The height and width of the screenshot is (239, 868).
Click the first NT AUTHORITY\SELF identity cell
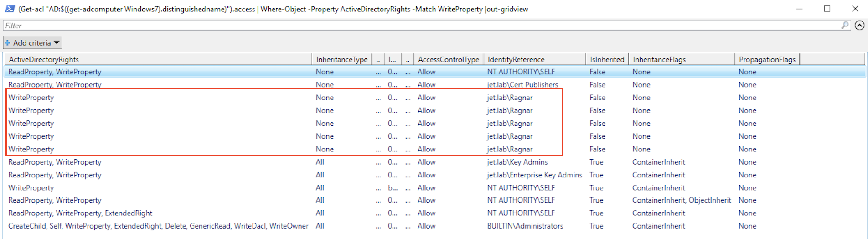point(521,72)
